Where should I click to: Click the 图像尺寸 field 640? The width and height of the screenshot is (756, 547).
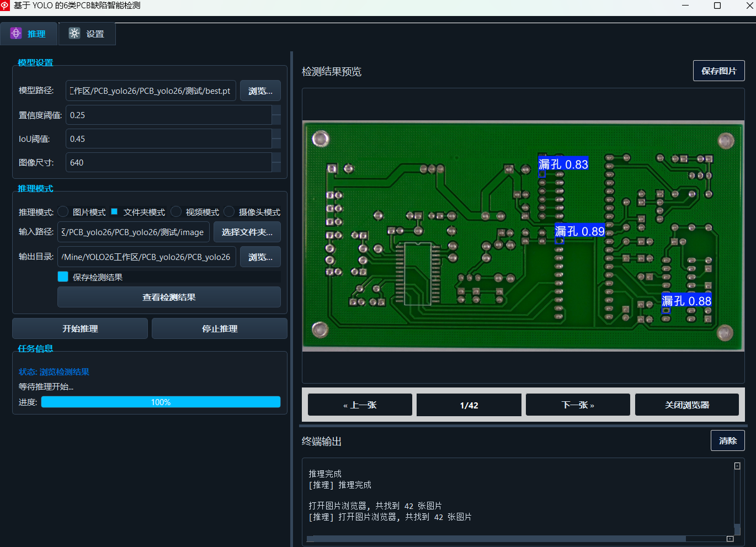pos(169,162)
